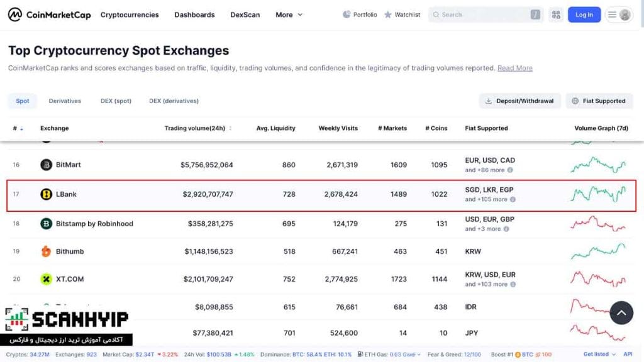Click the API link in footer bar
Viewport: 644px width, 362px height.
pyautogui.click(x=628, y=354)
